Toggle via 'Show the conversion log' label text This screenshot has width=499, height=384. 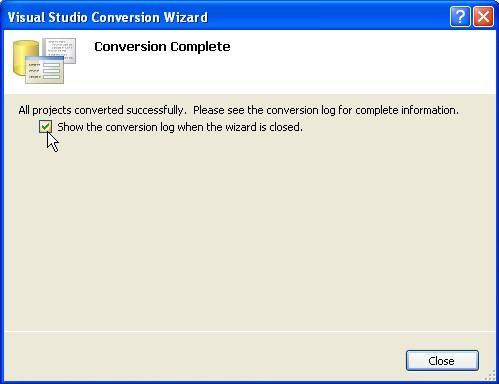point(180,127)
